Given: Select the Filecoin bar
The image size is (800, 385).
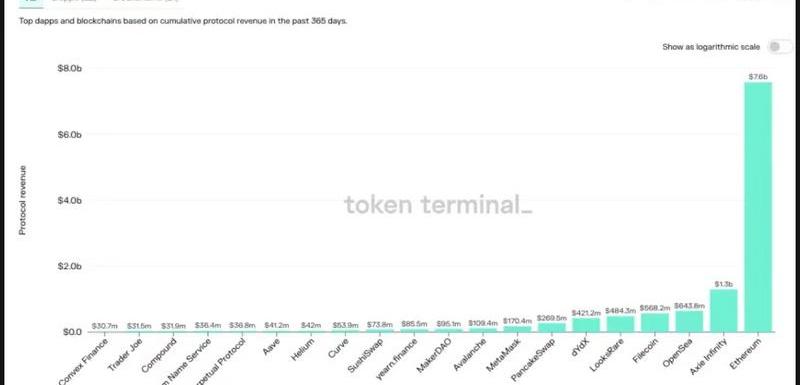Looking at the screenshot, I should coord(655,323).
